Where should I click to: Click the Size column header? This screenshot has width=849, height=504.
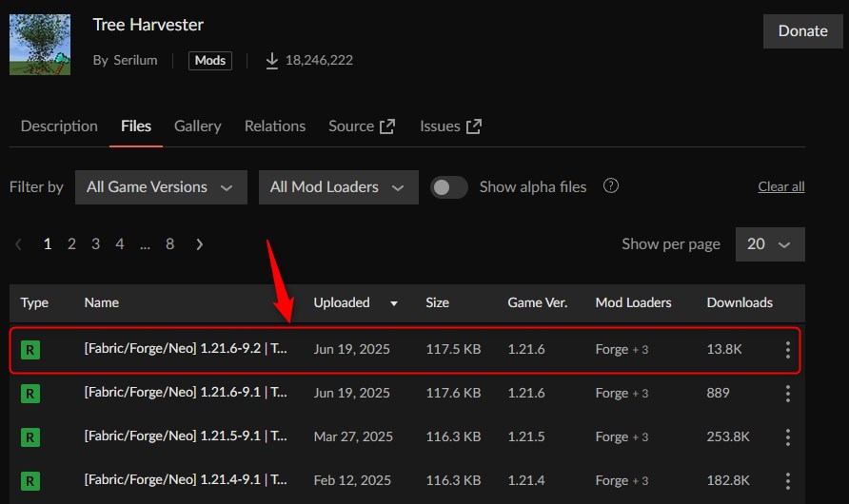pyautogui.click(x=437, y=302)
